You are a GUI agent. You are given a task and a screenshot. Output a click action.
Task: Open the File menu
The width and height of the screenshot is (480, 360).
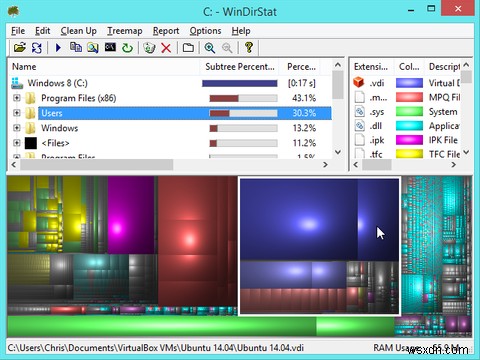(x=18, y=31)
